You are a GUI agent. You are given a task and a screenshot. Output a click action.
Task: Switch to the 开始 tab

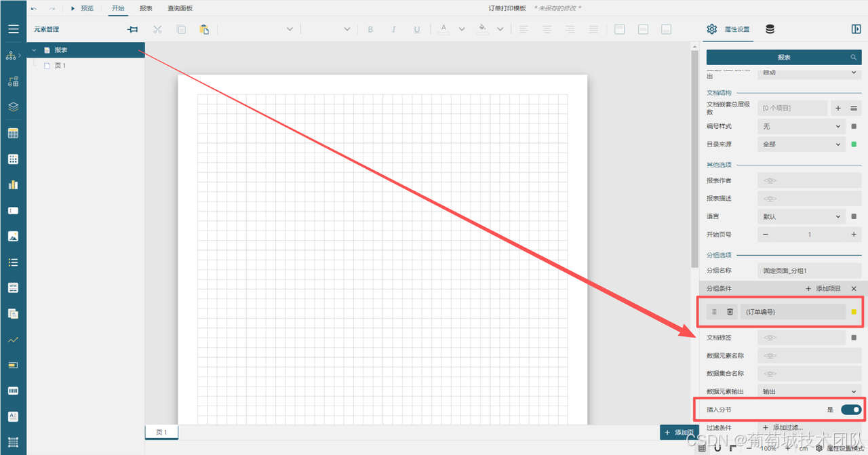tap(118, 8)
